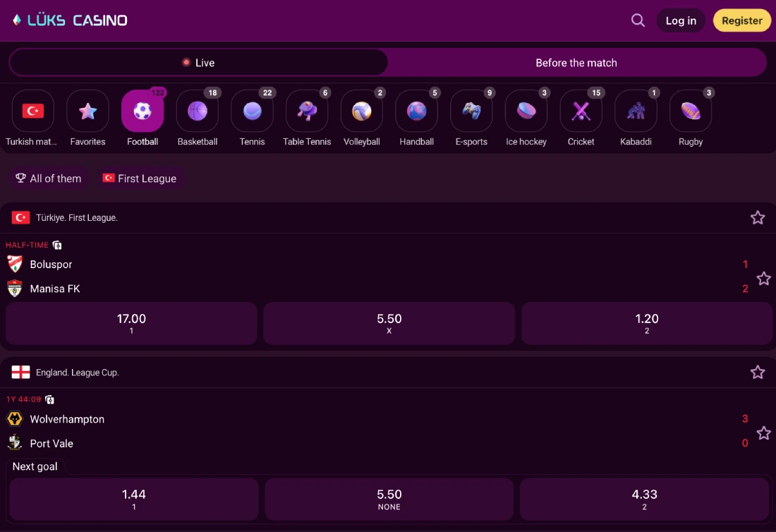Click the Boluspor club crest

click(15, 264)
